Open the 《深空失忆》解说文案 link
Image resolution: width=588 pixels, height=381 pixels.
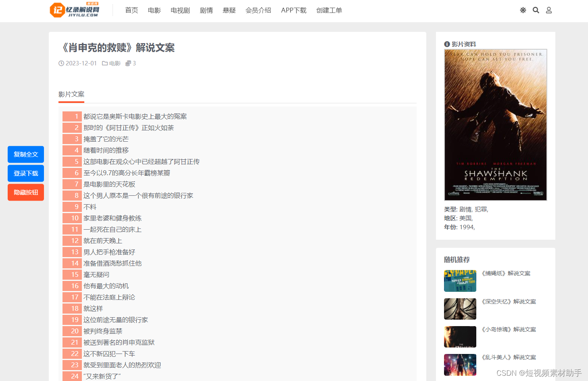click(x=508, y=302)
